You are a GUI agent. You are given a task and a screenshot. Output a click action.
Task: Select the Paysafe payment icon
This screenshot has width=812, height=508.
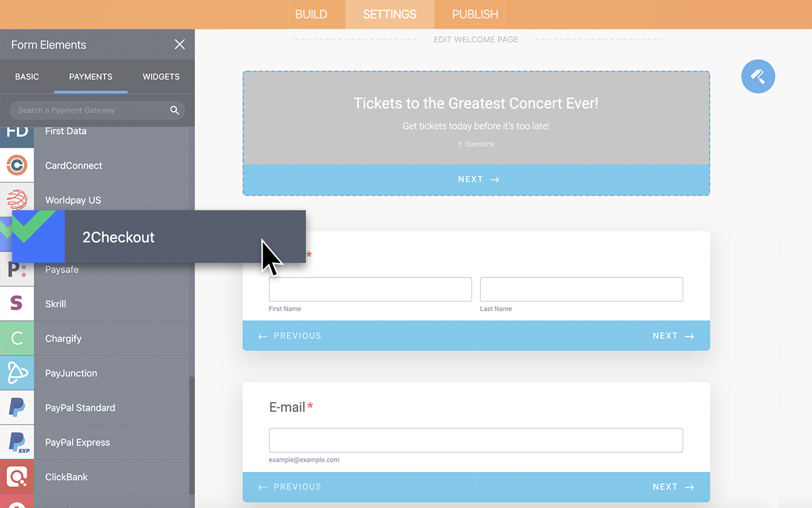(x=17, y=269)
